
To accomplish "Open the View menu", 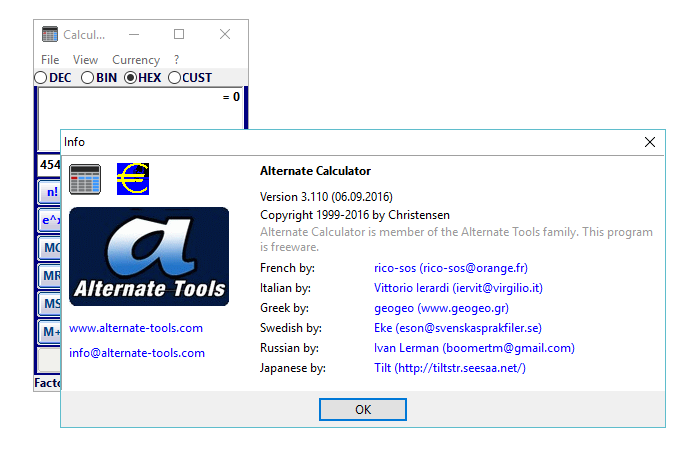I will [85, 60].
